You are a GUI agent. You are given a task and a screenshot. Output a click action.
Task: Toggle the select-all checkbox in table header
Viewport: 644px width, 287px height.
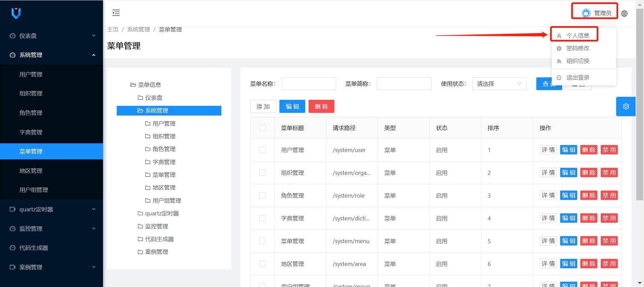pyautogui.click(x=262, y=128)
